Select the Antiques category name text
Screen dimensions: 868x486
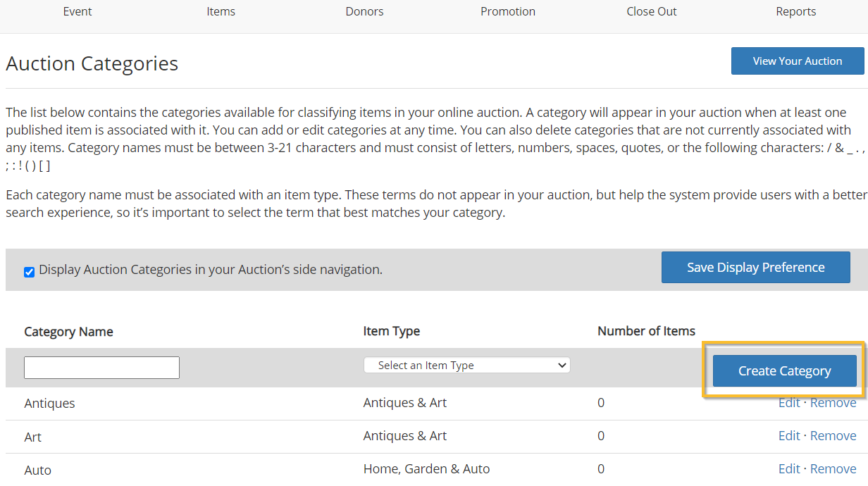(49, 404)
